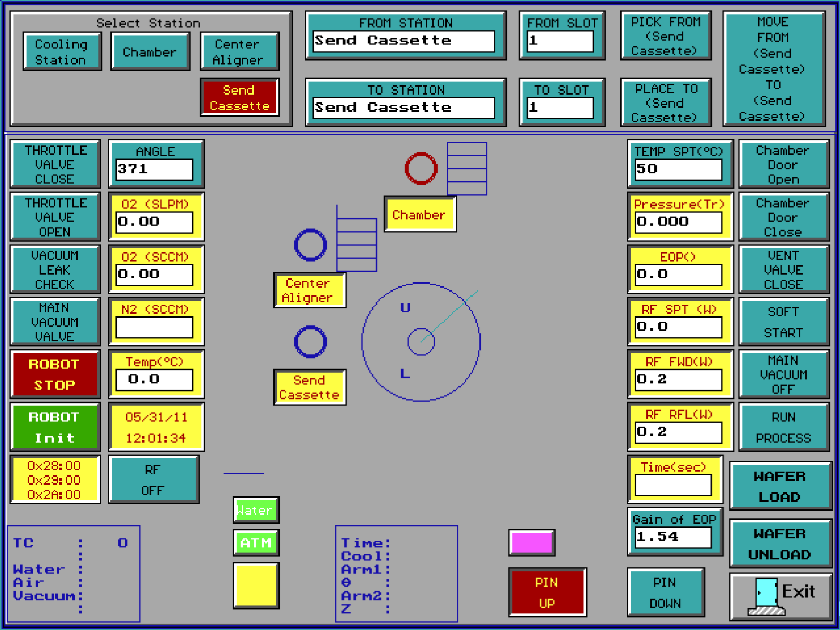The width and height of the screenshot is (840, 630).
Task: Click the empty N2 (SCCM) field
Action: 154,327
